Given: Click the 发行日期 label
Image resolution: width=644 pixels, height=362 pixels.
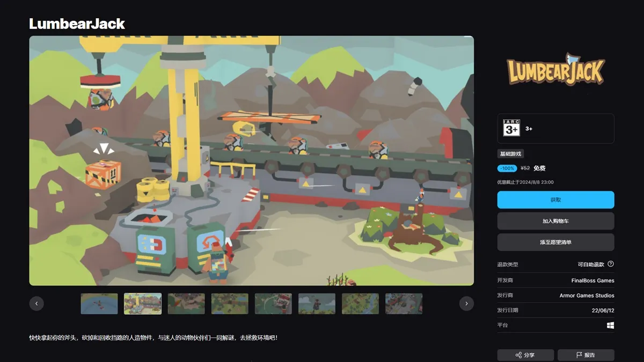Looking at the screenshot, I should [x=508, y=310].
